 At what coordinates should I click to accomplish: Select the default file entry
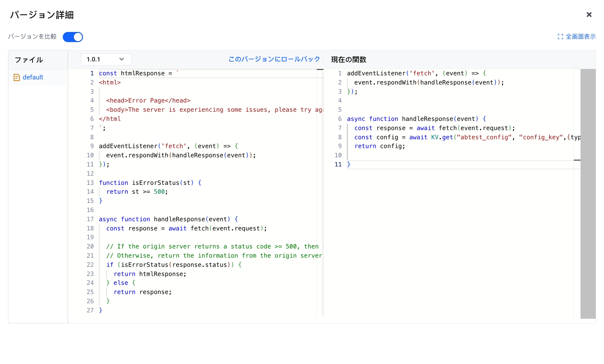[38, 77]
